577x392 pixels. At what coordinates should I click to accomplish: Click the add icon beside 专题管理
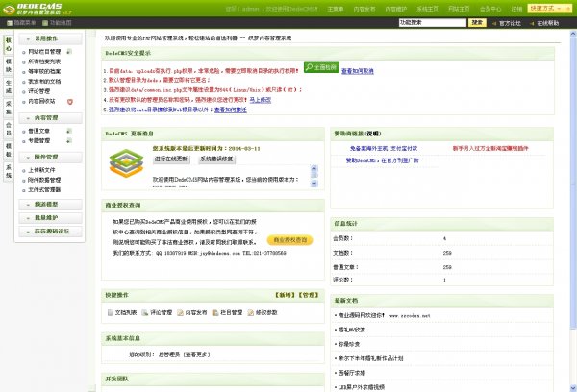pos(69,141)
